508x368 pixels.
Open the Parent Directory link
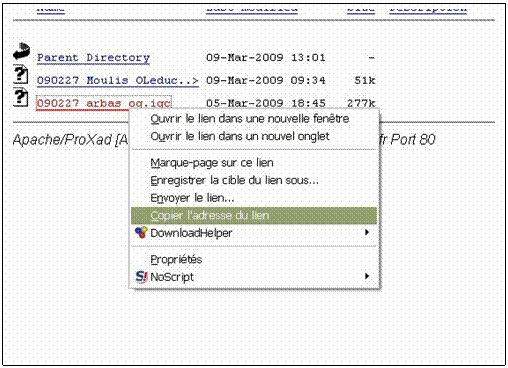[93, 58]
